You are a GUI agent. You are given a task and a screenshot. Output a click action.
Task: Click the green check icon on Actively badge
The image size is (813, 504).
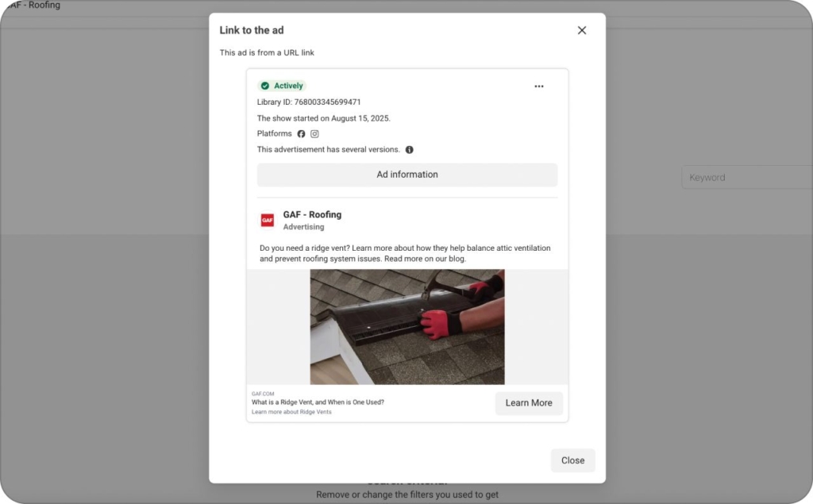[265, 85]
